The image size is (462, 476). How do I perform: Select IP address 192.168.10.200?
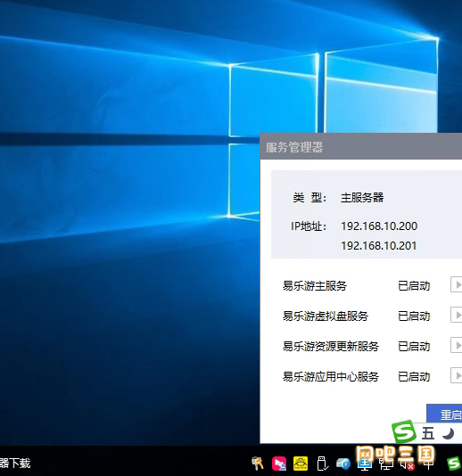(379, 226)
